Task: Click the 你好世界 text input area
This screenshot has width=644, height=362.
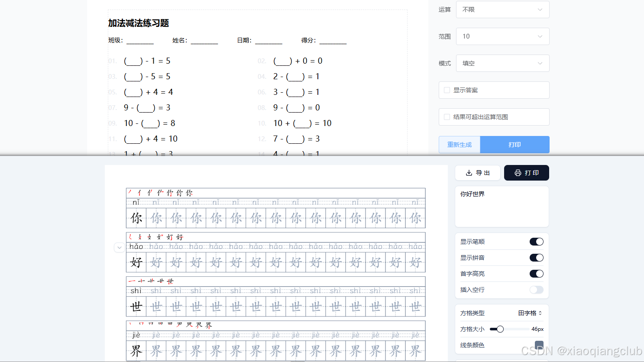Action: [x=502, y=207]
